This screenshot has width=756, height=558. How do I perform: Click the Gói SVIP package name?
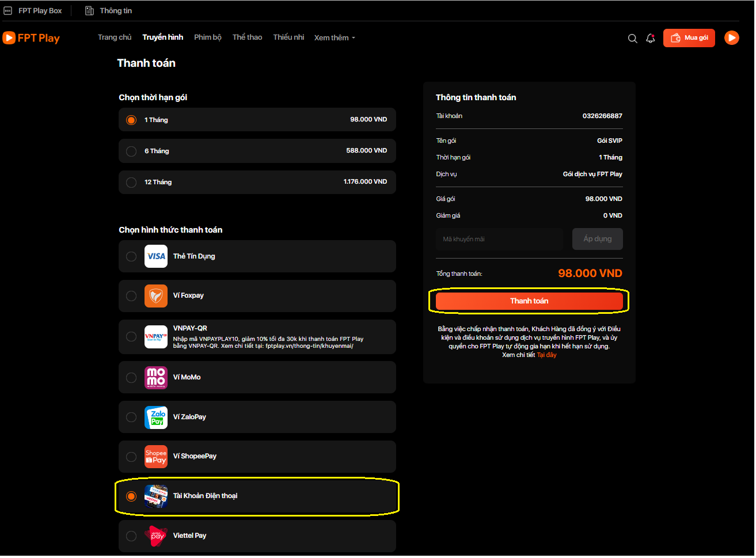tap(610, 141)
